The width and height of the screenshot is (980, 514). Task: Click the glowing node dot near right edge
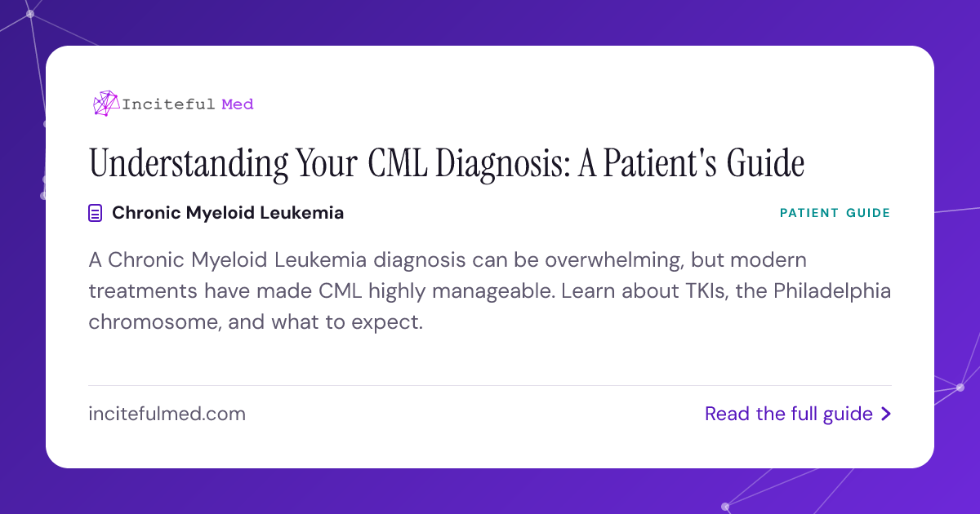coord(960,388)
